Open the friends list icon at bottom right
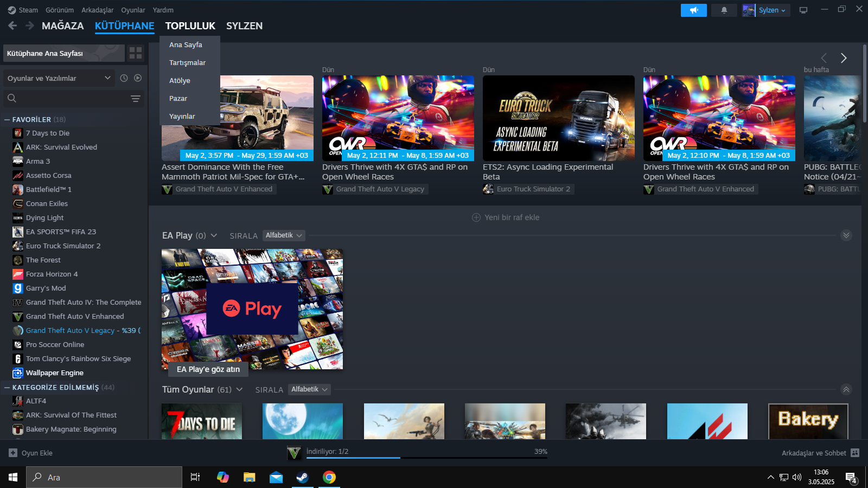868x488 pixels. (x=855, y=453)
